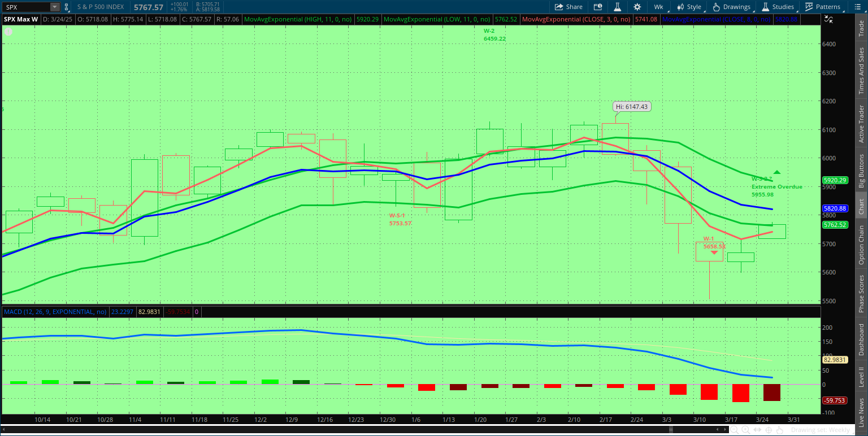
Task: Click the 82.9831 MACD axis bubble
Action: click(834, 359)
